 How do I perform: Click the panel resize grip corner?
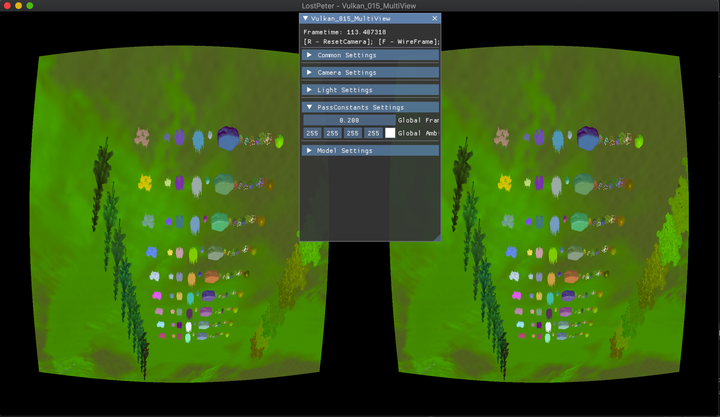(437, 237)
